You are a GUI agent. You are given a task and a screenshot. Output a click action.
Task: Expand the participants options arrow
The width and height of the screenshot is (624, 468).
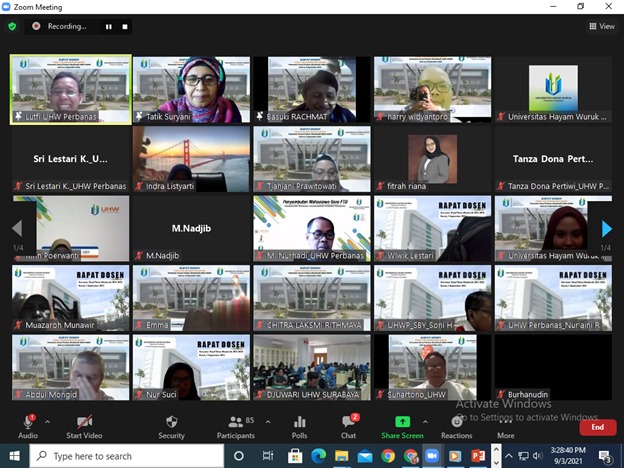click(268, 421)
